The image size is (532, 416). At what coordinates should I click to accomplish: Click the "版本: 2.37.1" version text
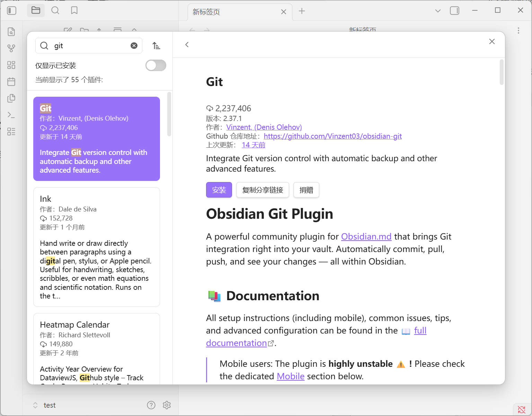point(224,119)
